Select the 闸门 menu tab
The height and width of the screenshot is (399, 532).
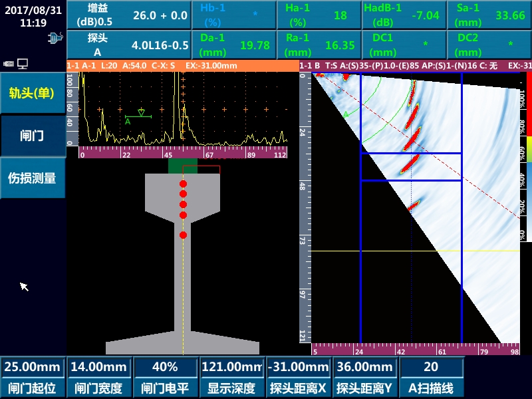coord(33,136)
